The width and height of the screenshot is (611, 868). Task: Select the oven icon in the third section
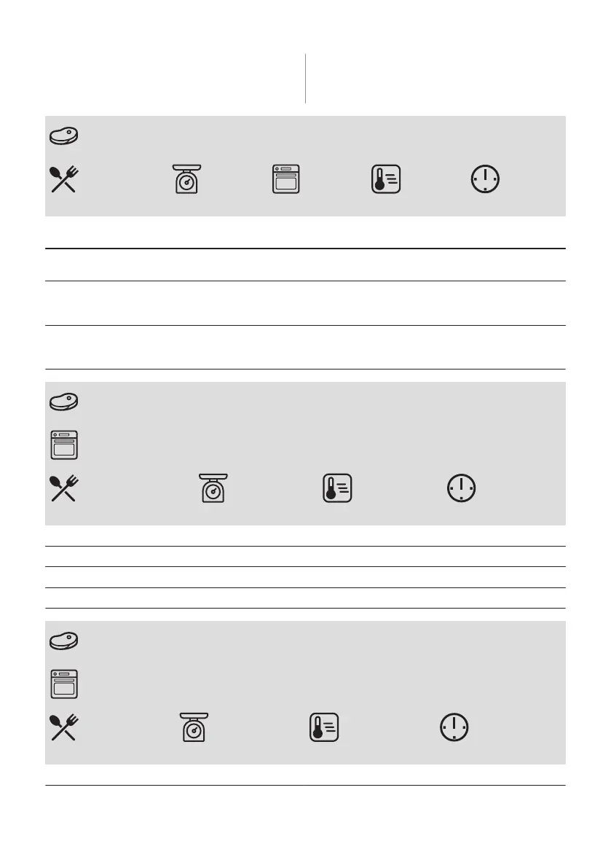coord(64,684)
